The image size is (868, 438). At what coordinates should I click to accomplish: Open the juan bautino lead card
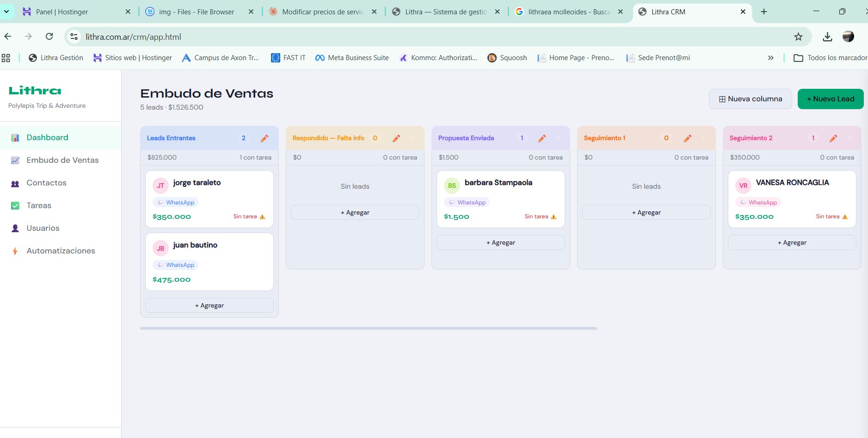(x=209, y=262)
